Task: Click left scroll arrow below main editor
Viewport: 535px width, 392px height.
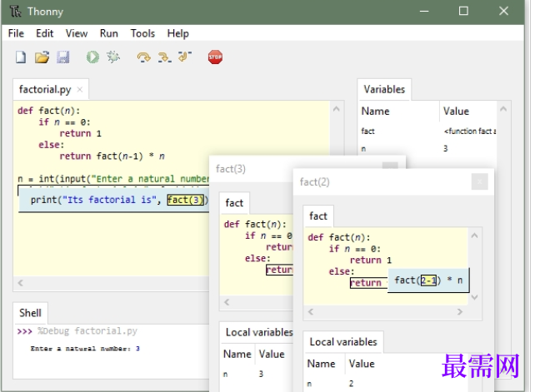Action: click(21, 283)
